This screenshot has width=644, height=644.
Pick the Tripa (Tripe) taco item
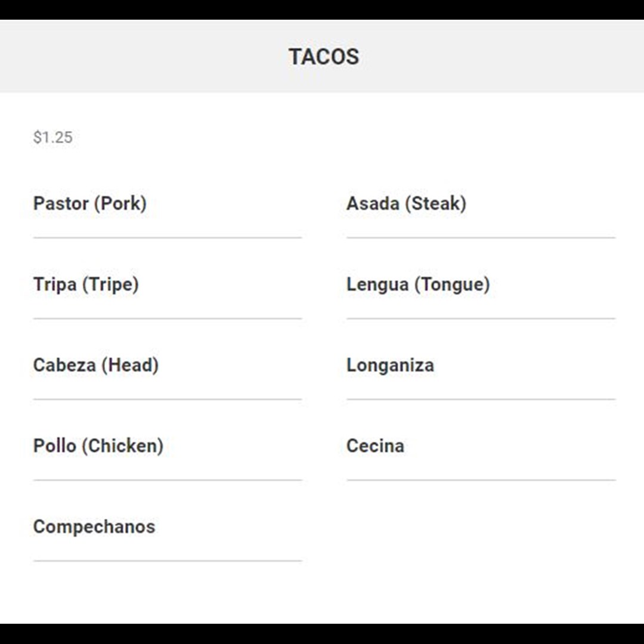coord(86,284)
